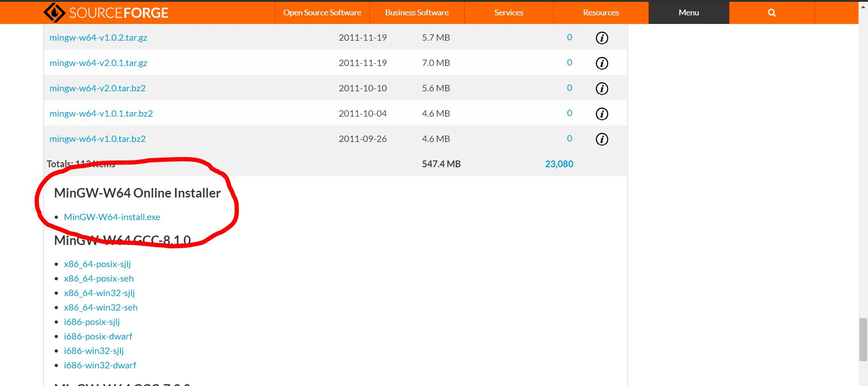Open the Open Source Software menu
This screenshot has height=386, width=868.
pyautogui.click(x=322, y=13)
